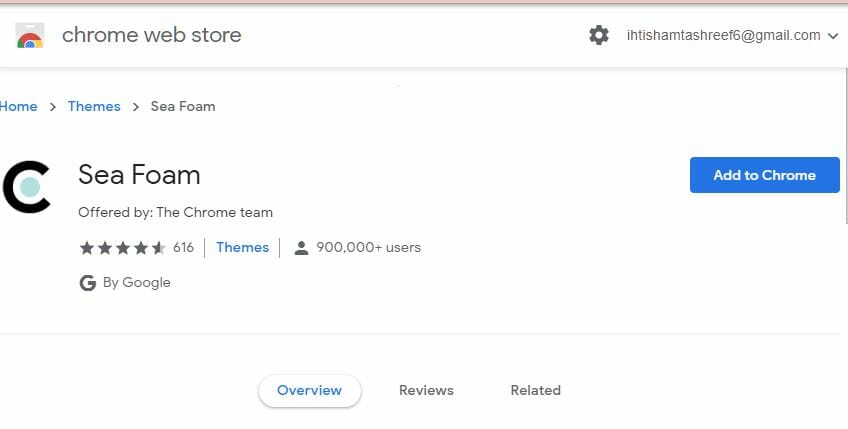Viewport: 848px width, 429px height.
Task: Click the Google G logo icon
Action: pos(87,283)
